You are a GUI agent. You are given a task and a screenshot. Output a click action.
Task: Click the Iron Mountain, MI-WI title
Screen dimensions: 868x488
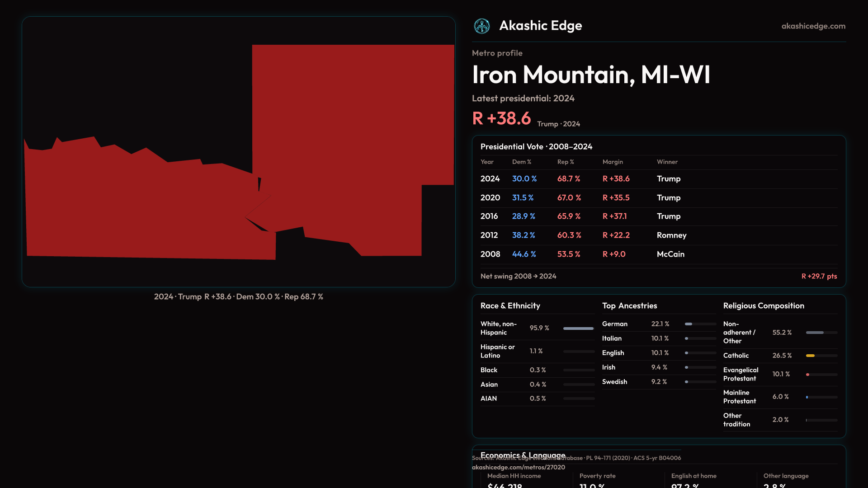[591, 75]
